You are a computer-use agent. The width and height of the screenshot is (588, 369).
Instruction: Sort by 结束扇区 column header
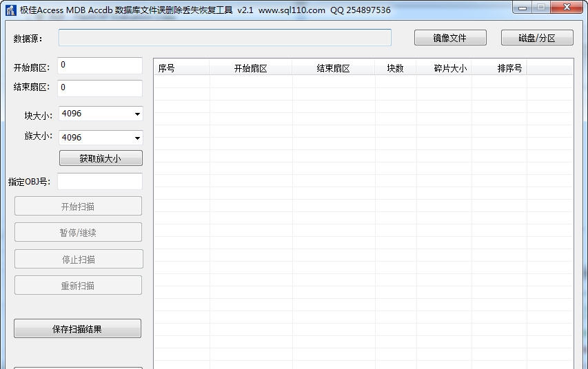(x=333, y=68)
